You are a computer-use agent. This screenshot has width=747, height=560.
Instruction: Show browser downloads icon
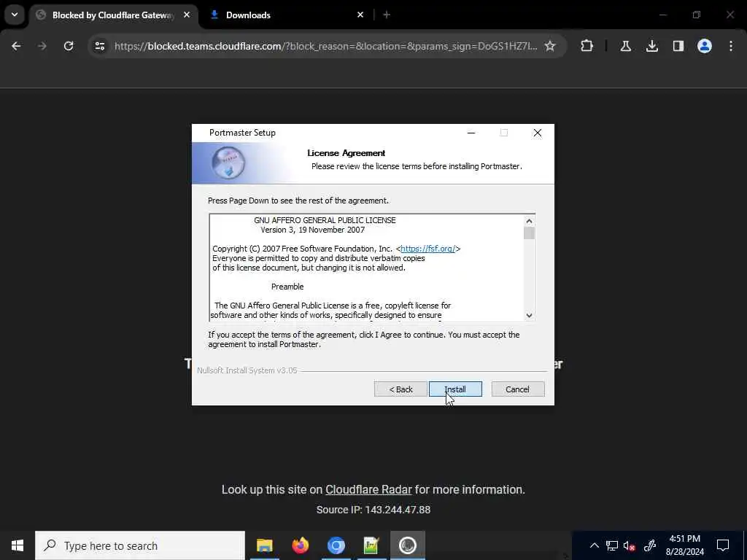652,46
